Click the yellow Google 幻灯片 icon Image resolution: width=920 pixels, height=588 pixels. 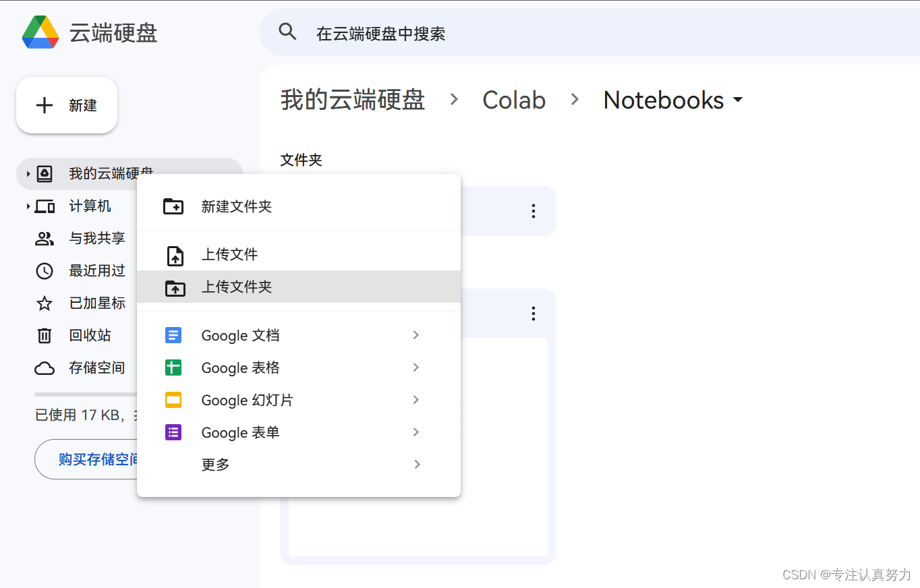(x=173, y=400)
